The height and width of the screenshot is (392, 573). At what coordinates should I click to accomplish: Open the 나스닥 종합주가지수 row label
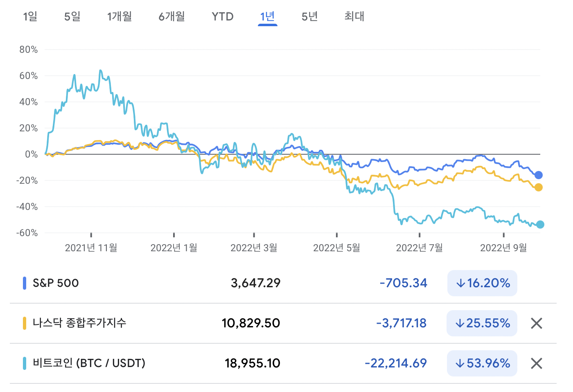(79, 323)
